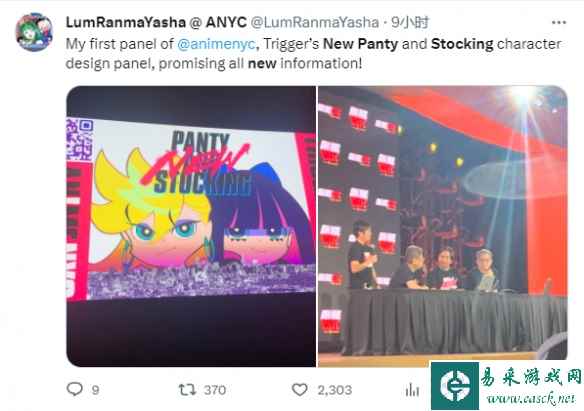Click the 易采游戏网 watermark text

pyautogui.click(x=531, y=377)
